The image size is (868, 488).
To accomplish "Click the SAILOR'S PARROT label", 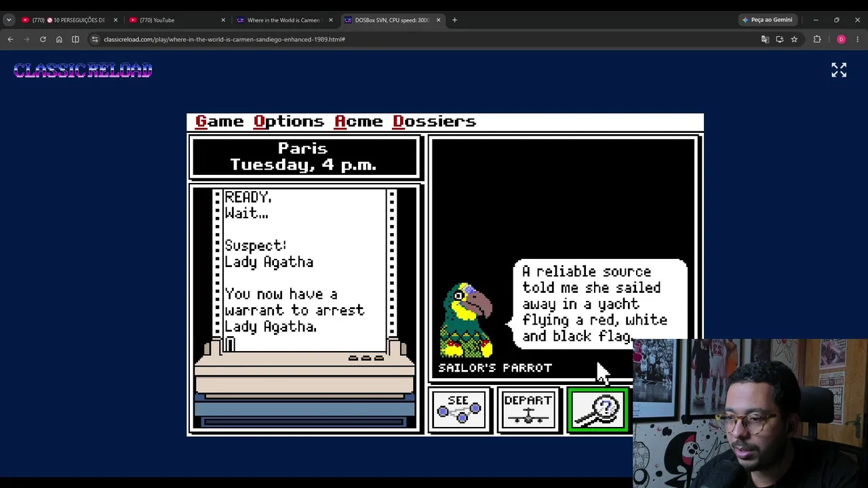I will pyautogui.click(x=495, y=367).
